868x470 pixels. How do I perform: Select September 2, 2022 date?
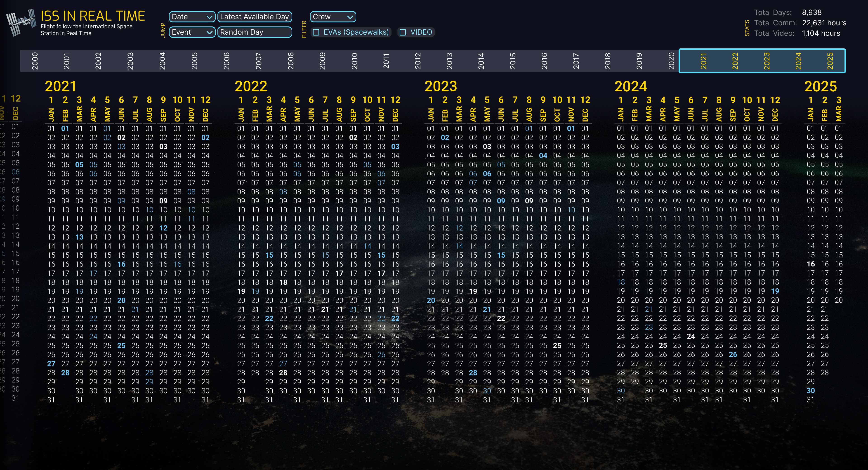[353, 138]
